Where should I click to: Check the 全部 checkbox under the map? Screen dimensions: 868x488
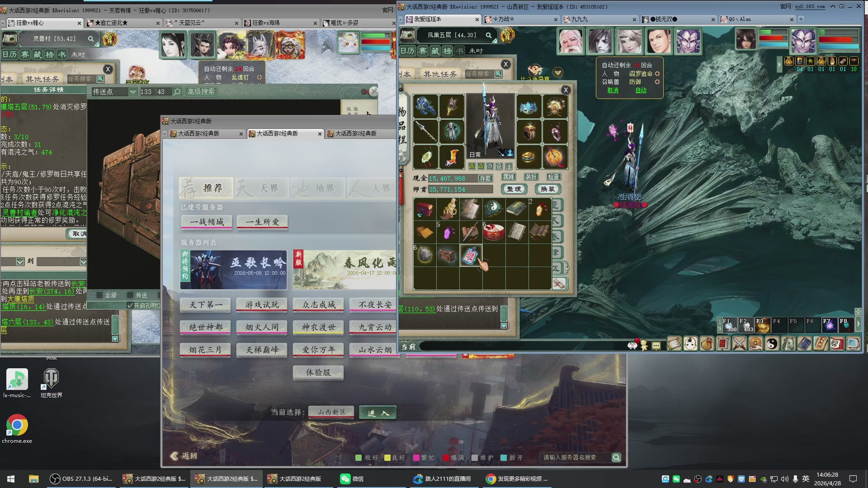100,295
